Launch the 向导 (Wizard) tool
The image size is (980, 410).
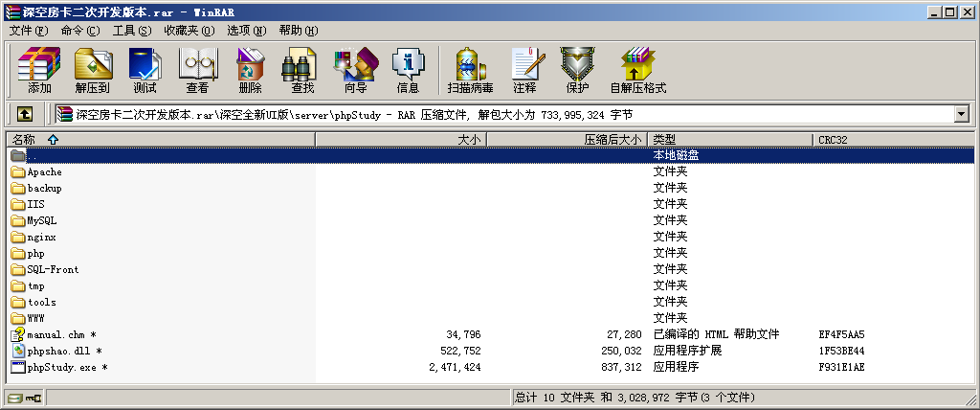coord(355,69)
